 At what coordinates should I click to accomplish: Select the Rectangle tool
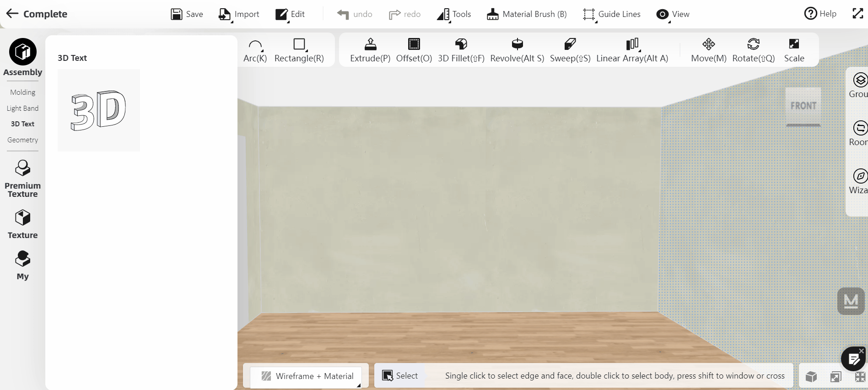tap(299, 50)
